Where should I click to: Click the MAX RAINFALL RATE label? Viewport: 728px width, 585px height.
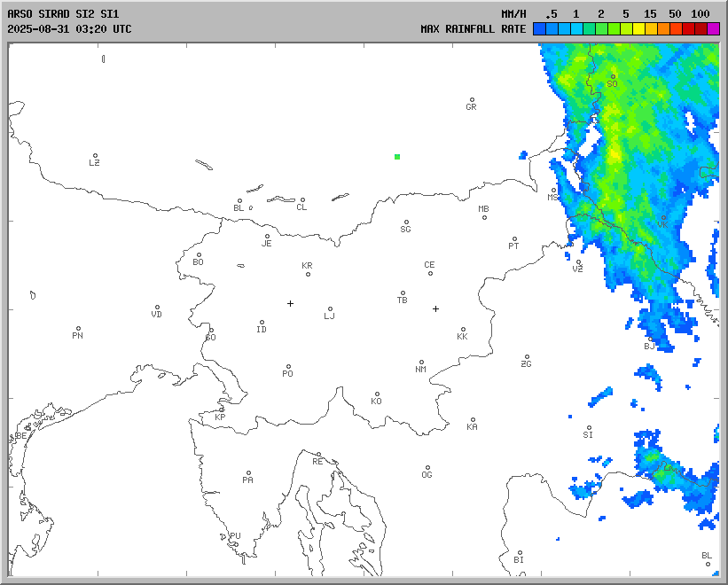click(x=473, y=29)
